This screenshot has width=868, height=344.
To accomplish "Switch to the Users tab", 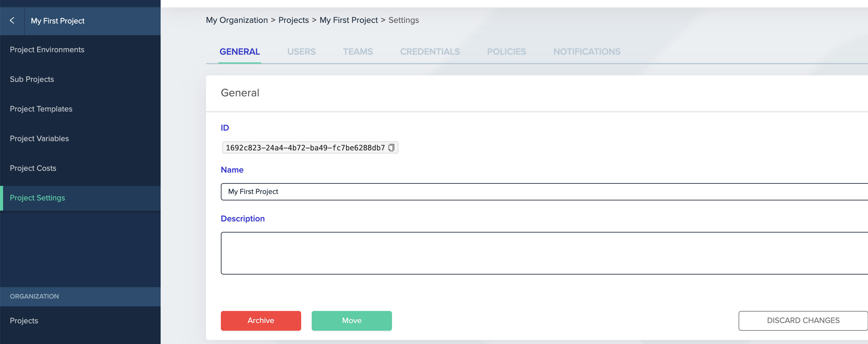I will click(301, 52).
